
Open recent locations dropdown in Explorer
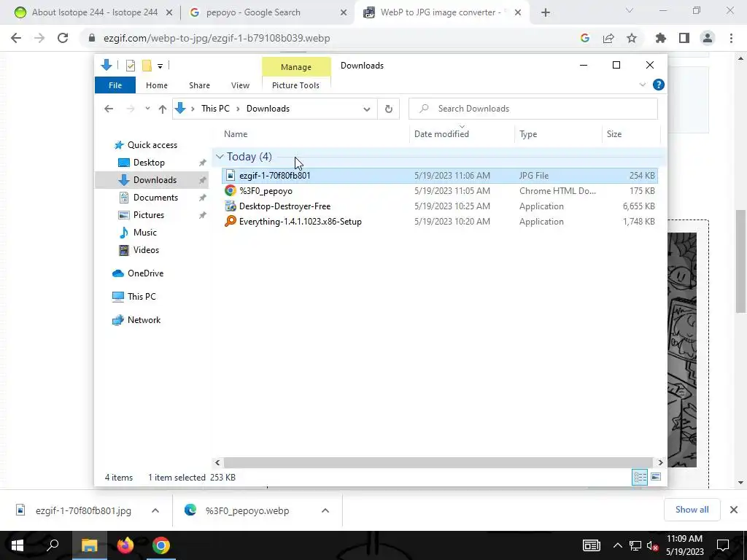[147, 109]
